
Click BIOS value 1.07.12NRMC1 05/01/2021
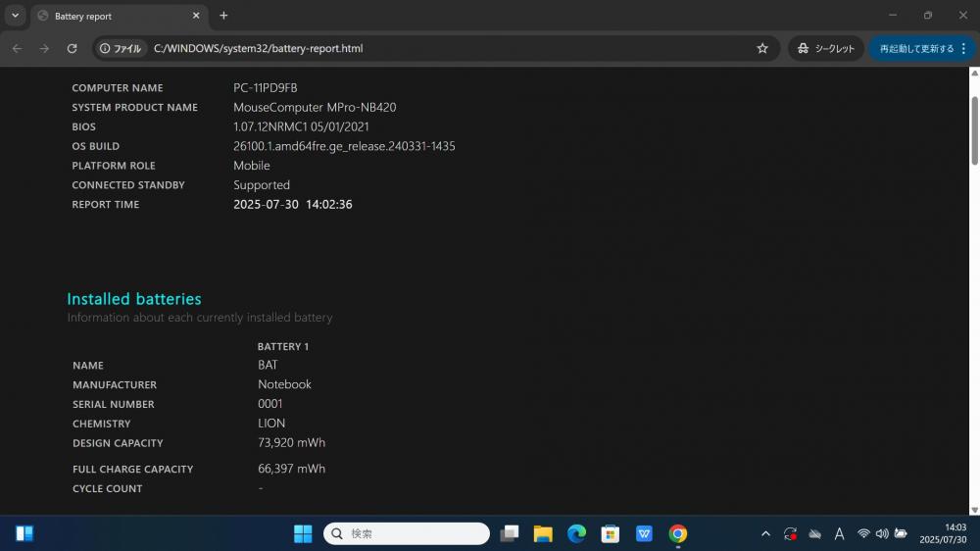(301, 126)
